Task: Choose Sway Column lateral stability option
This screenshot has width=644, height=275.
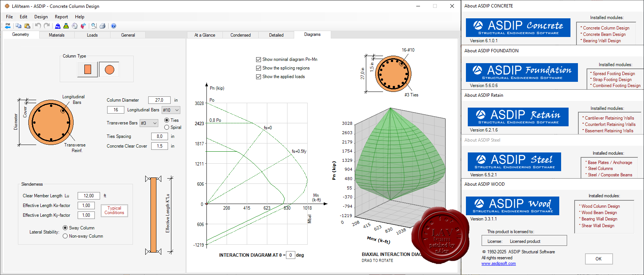Action: (x=65, y=228)
